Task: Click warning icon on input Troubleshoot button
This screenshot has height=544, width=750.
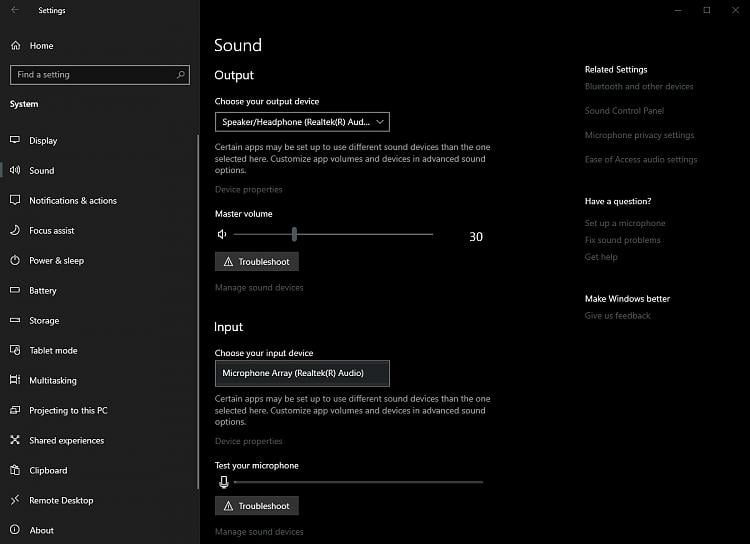Action: click(x=228, y=506)
